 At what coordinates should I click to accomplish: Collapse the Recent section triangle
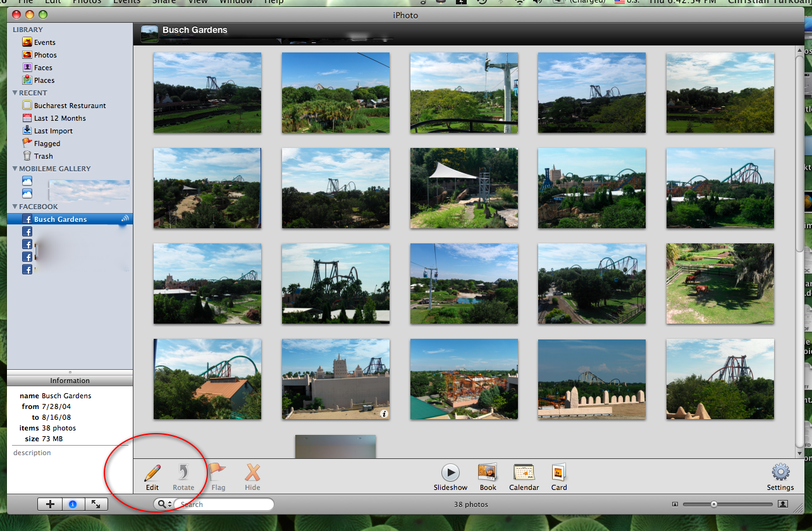(x=15, y=93)
